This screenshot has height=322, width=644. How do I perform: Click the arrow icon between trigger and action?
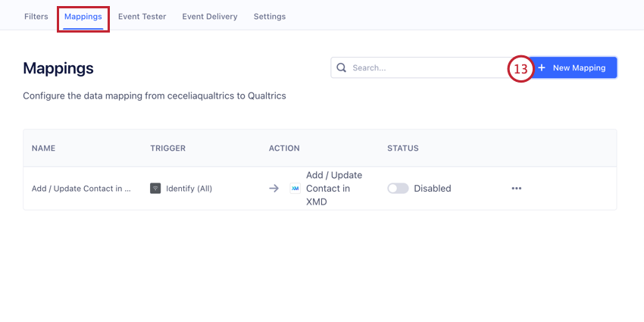[274, 189]
